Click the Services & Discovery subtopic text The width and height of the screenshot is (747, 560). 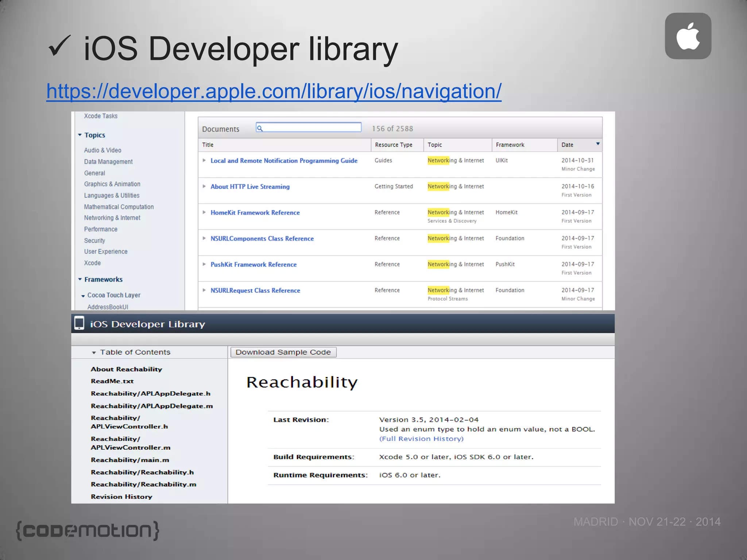tap(452, 221)
